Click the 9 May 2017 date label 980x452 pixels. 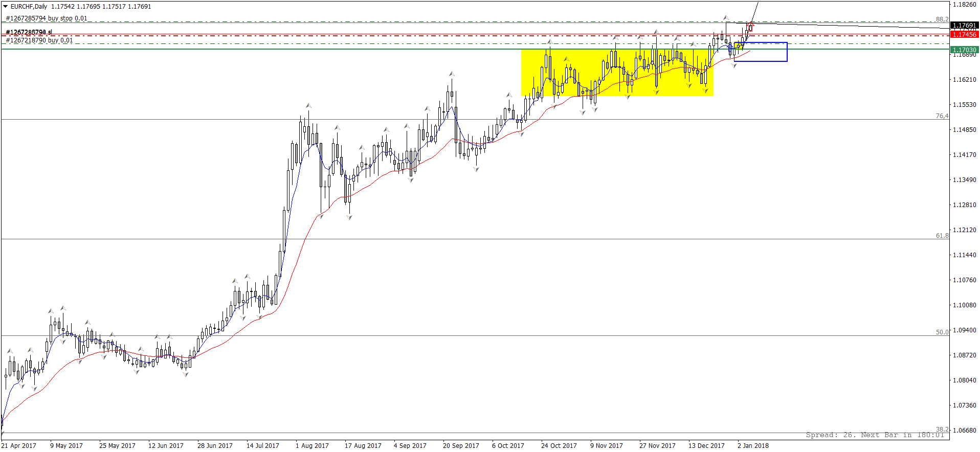click(66, 446)
